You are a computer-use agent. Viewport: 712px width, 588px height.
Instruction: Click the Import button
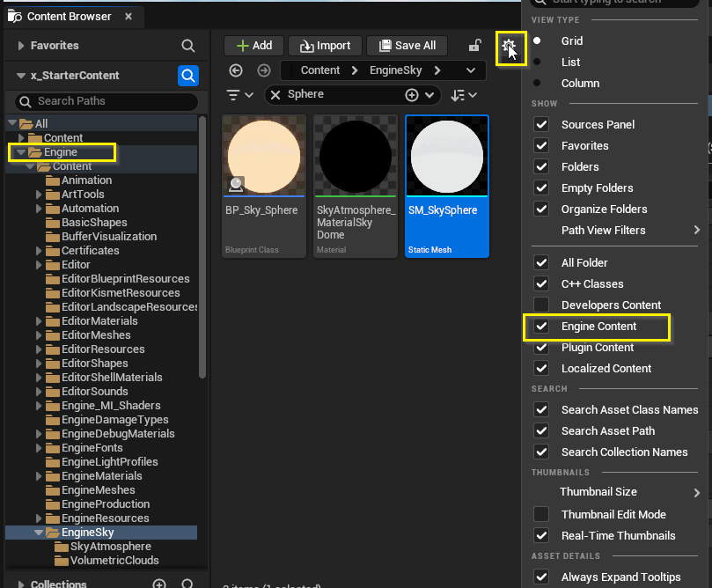click(x=325, y=46)
